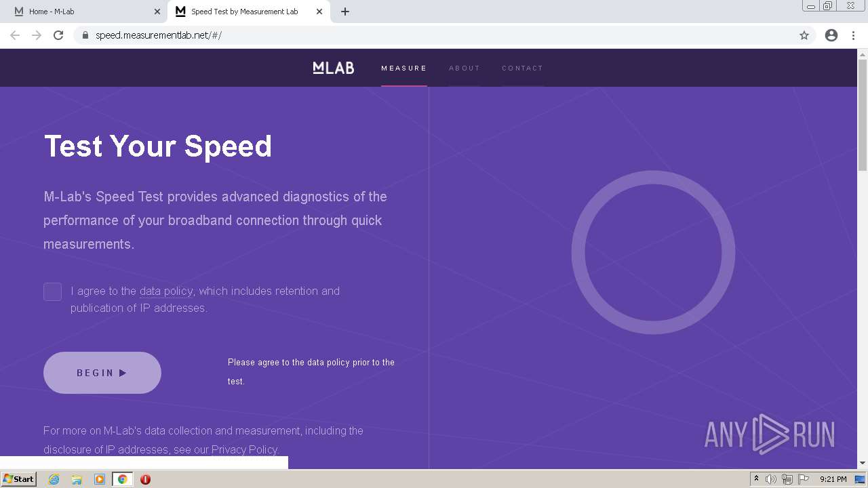Open the Action Center flag icon
Image resolution: width=868 pixels, height=488 pixels.
pyautogui.click(x=804, y=479)
